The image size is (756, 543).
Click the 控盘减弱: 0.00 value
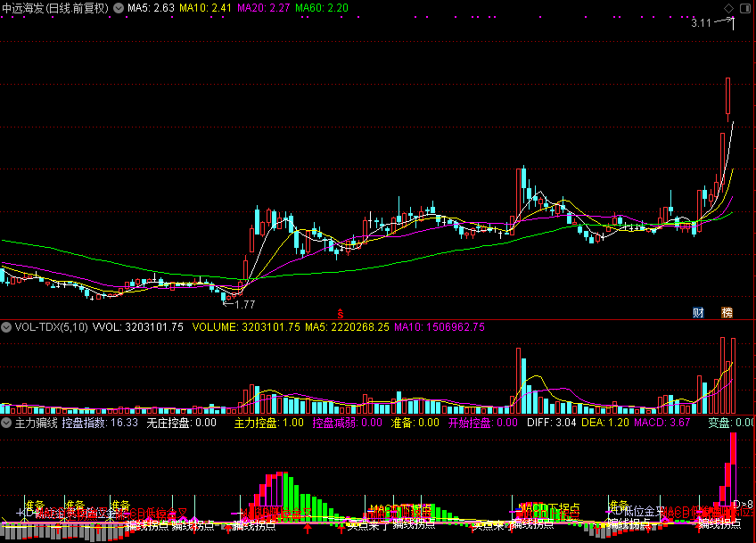point(347,423)
